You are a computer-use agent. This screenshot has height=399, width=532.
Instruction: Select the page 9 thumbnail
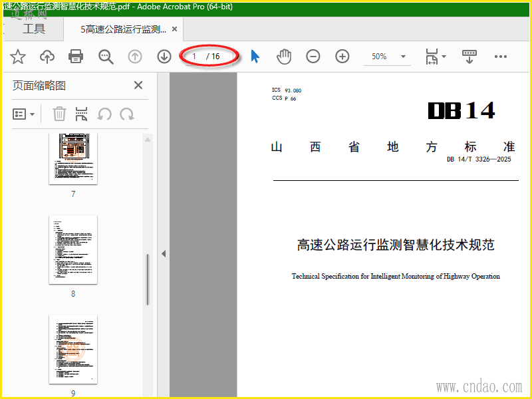[x=73, y=350]
